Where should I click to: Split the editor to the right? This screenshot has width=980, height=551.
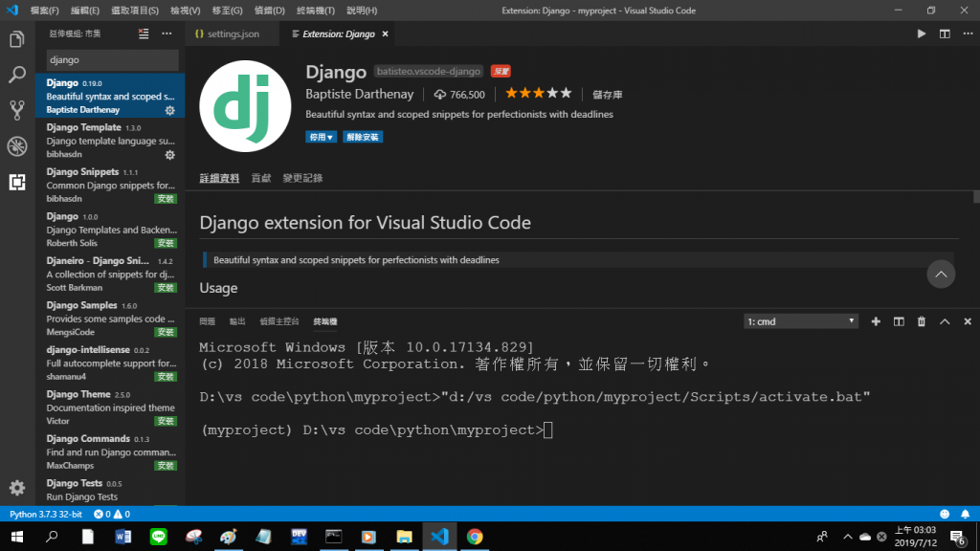(945, 33)
